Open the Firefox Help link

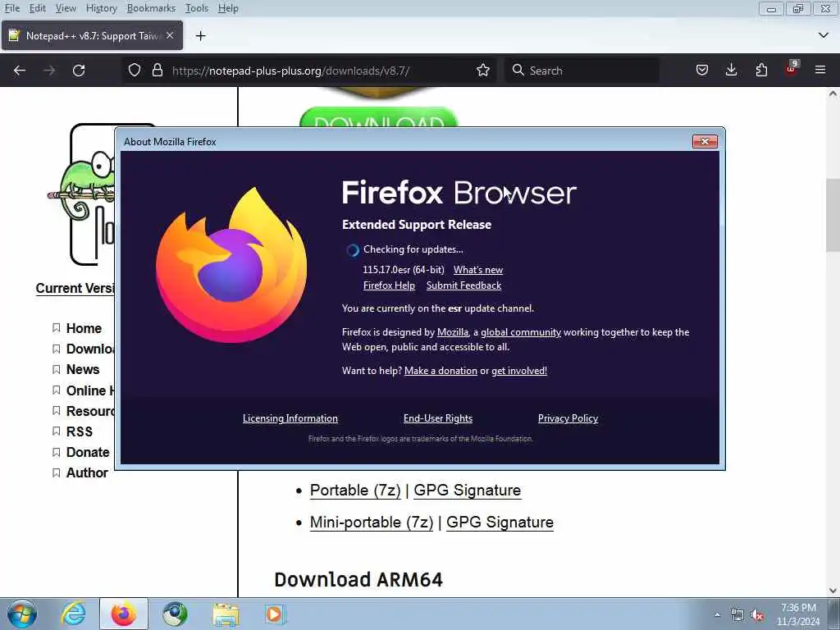[389, 285]
